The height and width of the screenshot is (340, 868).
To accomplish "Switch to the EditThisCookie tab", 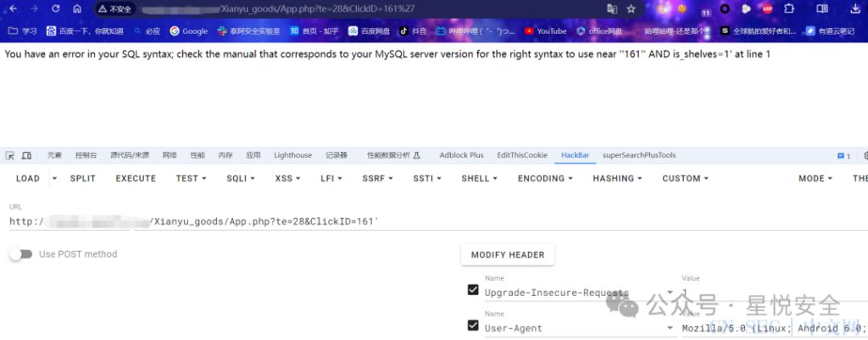I will pos(522,156).
